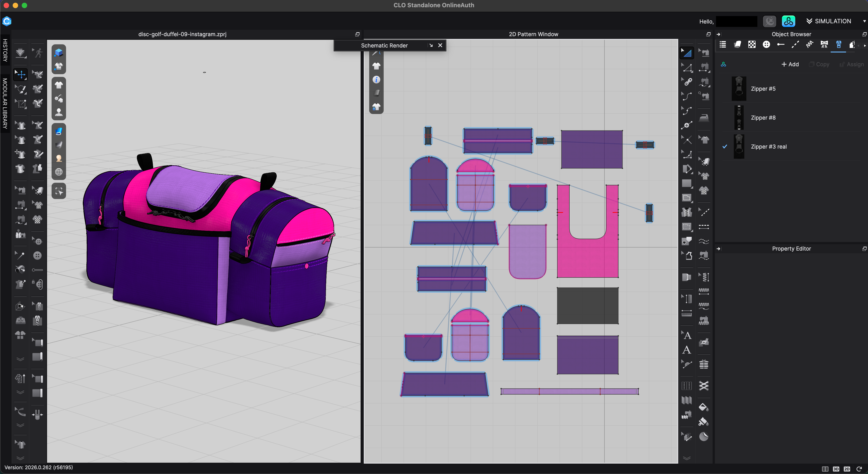Switch to split-window layout in status bar
The width and height of the screenshot is (868, 474).
[x=825, y=469]
